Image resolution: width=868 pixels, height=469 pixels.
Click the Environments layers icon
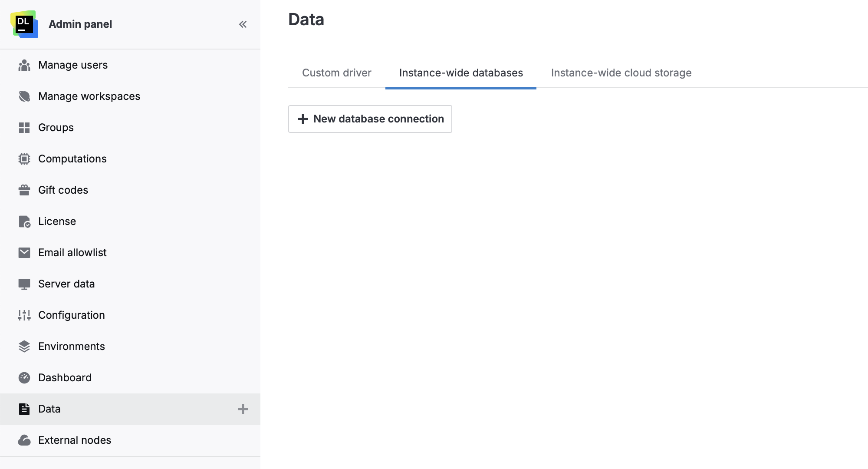(24, 346)
